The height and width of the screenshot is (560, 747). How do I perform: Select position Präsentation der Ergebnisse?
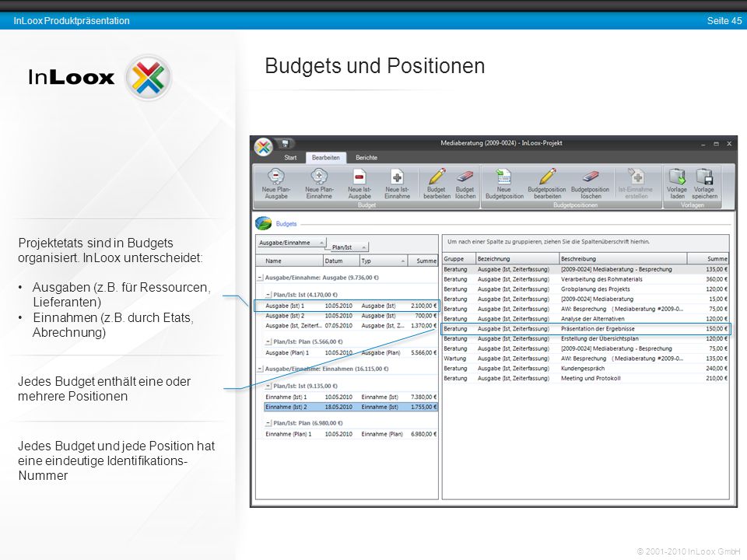pyautogui.click(x=585, y=329)
